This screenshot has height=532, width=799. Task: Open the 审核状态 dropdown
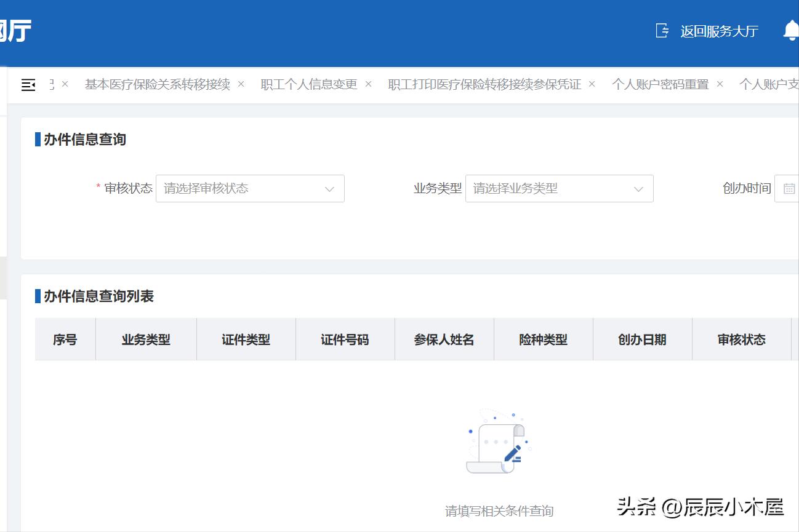250,188
